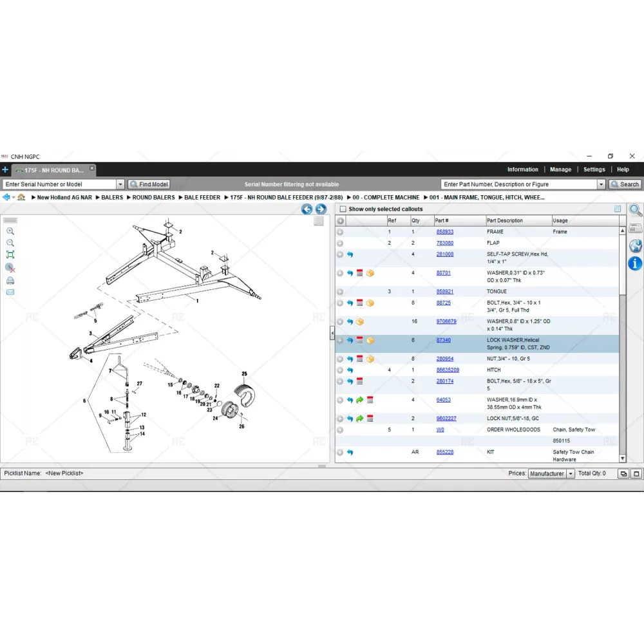644x644 pixels.
Task: Expand the serial number or model dropdown
Action: pyautogui.click(x=120, y=184)
